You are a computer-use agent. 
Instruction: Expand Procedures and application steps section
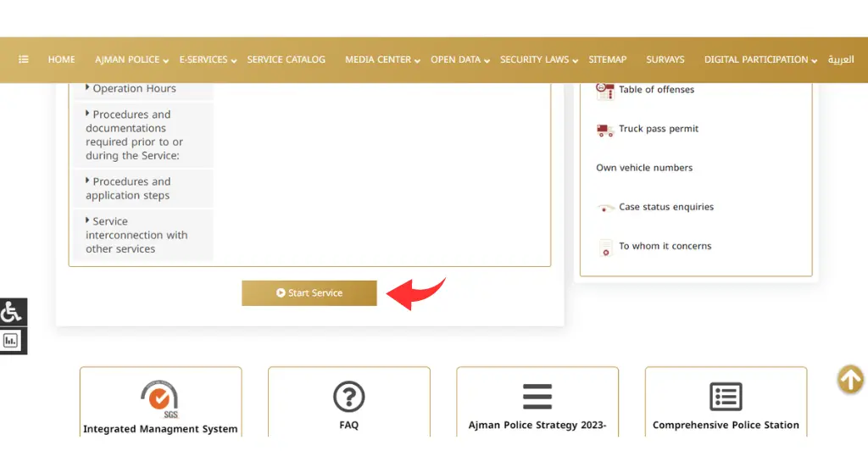143,188
